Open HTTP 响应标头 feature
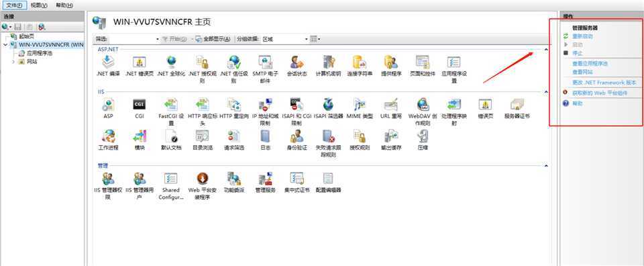Screen dimensions: 644x266 (203, 112)
